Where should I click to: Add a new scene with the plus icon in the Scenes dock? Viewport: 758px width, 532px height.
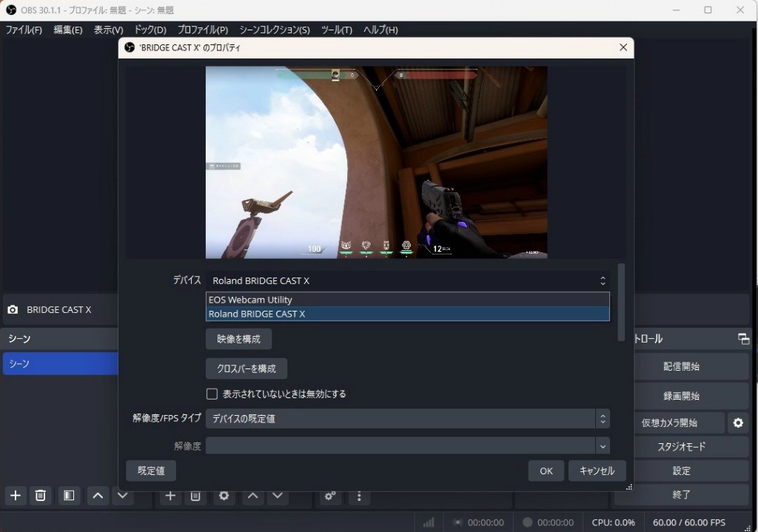pyautogui.click(x=16, y=495)
